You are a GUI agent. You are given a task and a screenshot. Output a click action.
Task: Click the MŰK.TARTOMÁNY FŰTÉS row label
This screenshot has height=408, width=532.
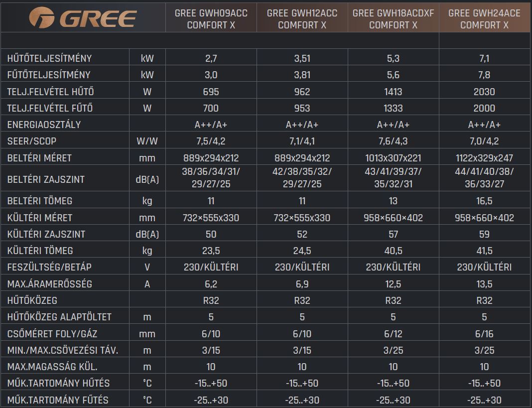pyautogui.click(x=58, y=400)
